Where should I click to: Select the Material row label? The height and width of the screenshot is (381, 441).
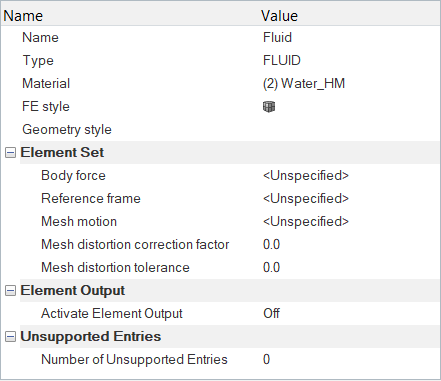46,84
